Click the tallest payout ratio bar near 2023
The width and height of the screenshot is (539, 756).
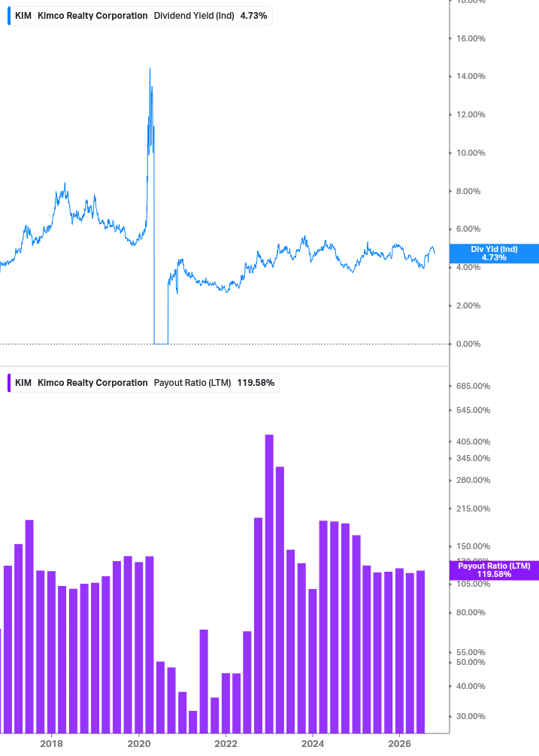269,584
